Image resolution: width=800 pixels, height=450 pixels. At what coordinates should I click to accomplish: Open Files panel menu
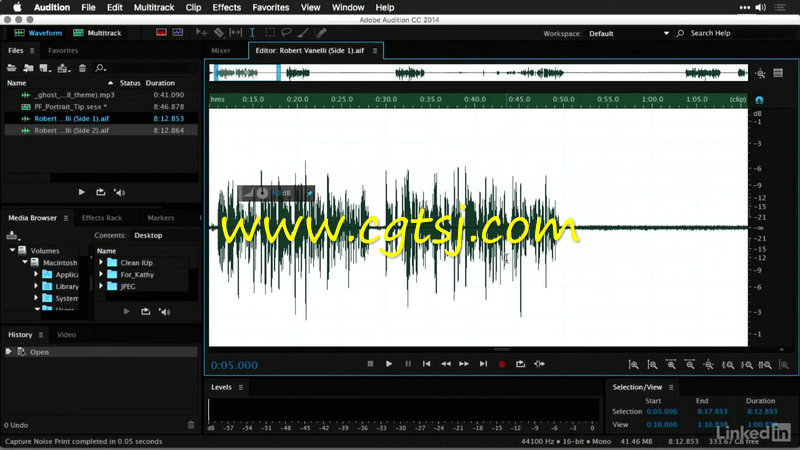pos(32,51)
